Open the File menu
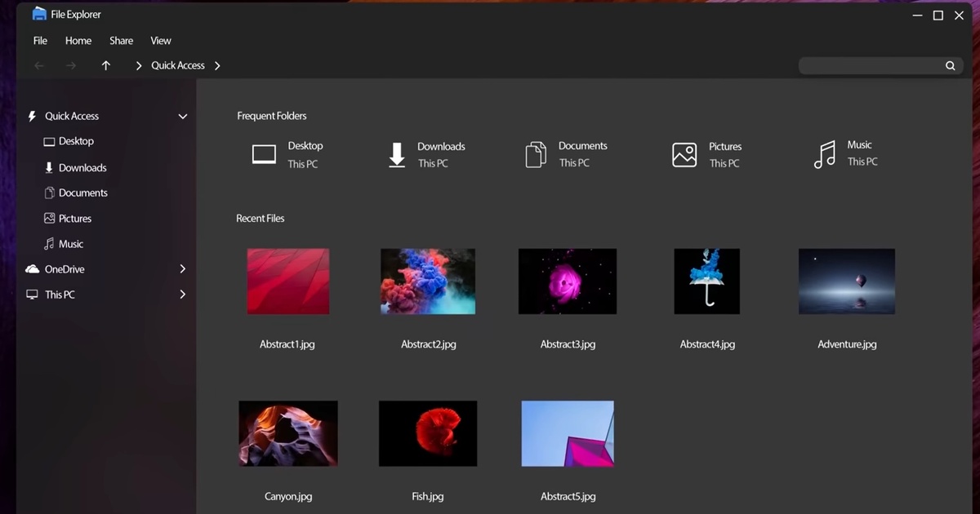This screenshot has height=514, width=980. [x=40, y=41]
